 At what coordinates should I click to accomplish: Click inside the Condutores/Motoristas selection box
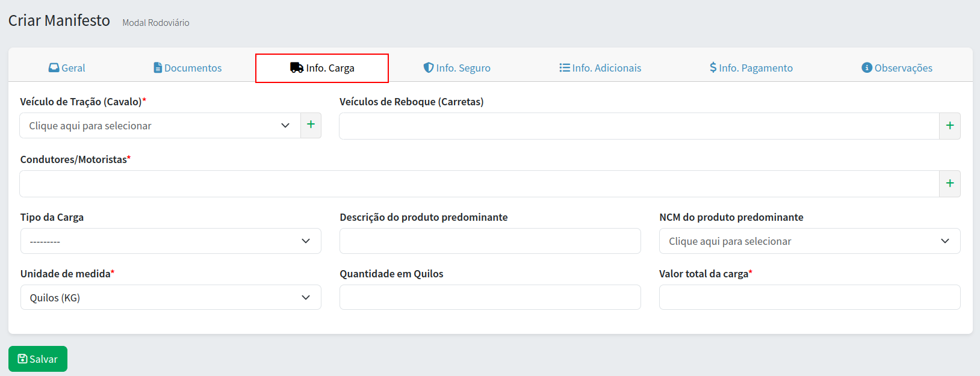[479, 183]
